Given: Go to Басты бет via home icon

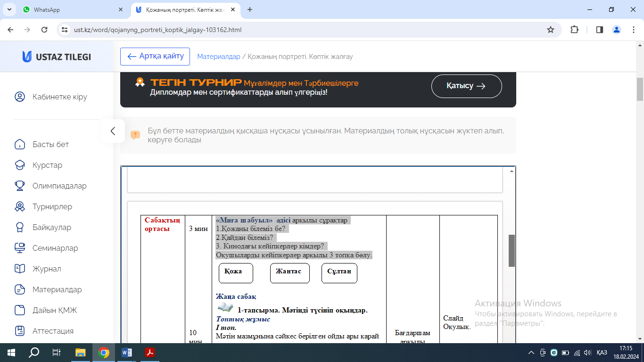Looking at the screenshot, I should pyautogui.click(x=20, y=144).
